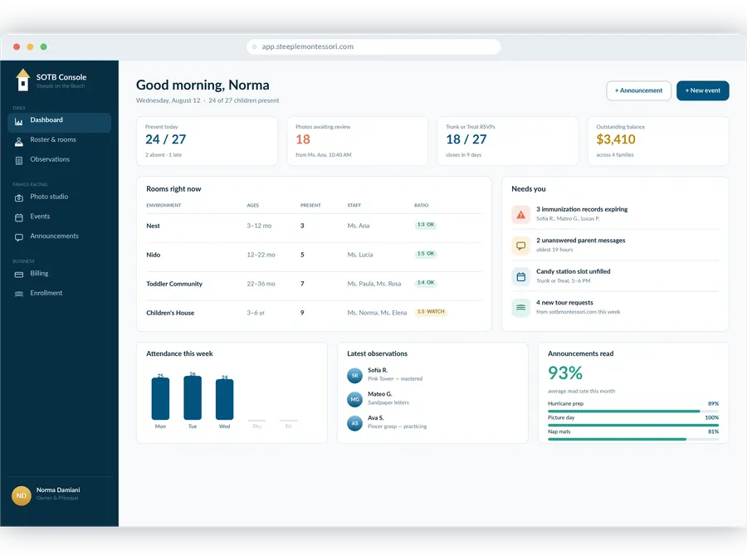This screenshot has height=560, width=747.
Task: Click the MG avatar for Mateo G.
Action: [354, 399]
